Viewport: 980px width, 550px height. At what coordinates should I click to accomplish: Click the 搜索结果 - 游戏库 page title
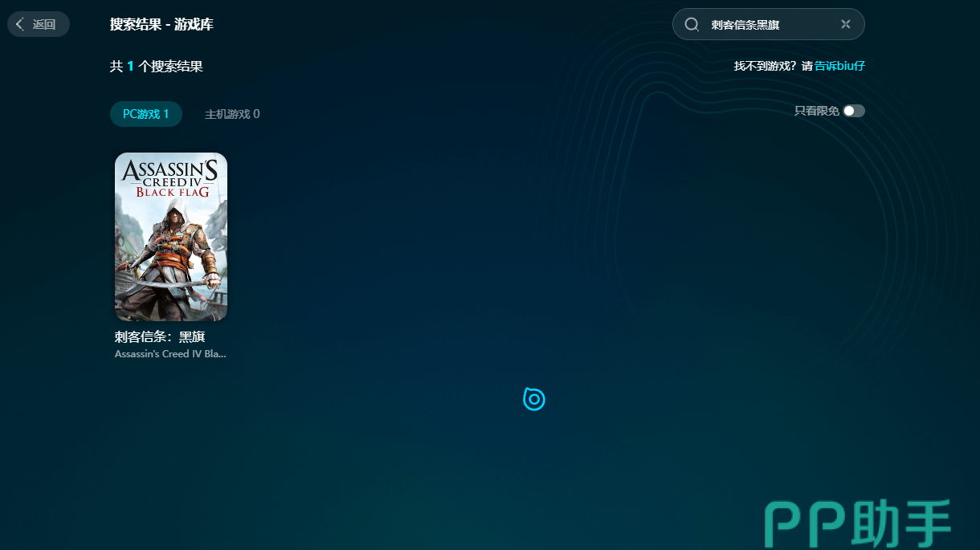pyautogui.click(x=161, y=24)
